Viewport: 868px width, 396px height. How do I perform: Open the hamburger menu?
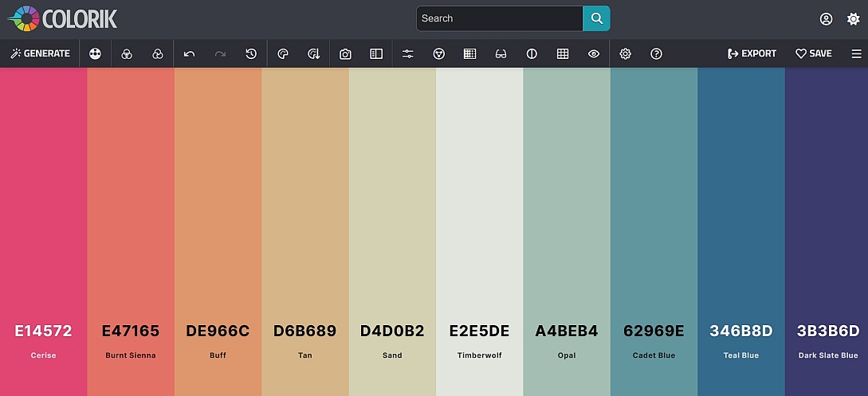point(856,53)
